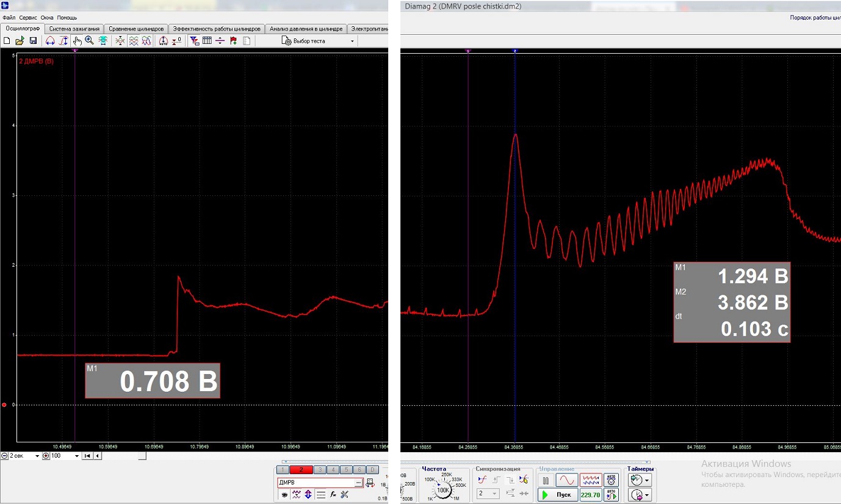The height and width of the screenshot is (504, 841).
Task: Open the sync channel dropdown showing 2
Action: 488,493
